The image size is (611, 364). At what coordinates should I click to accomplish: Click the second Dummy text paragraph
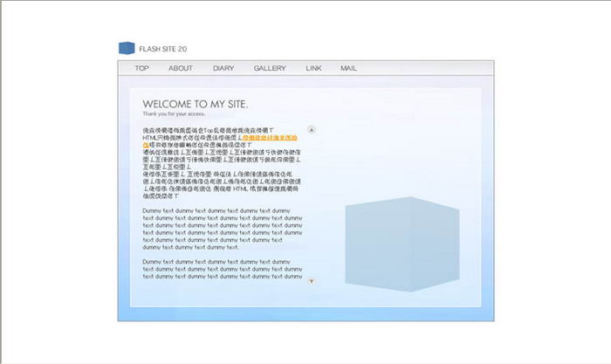click(x=223, y=272)
